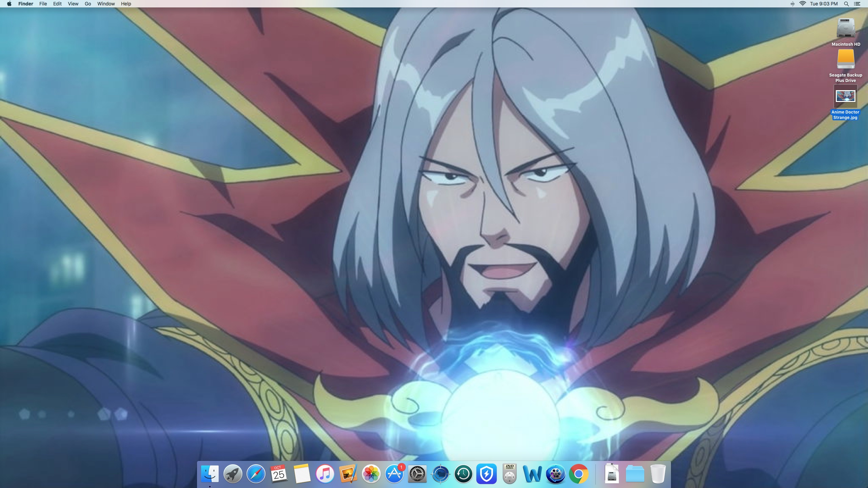The width and height of the screenshot is (868, 488).
Task: Click the Bluetooth status icon
Action: click(792, 4)
